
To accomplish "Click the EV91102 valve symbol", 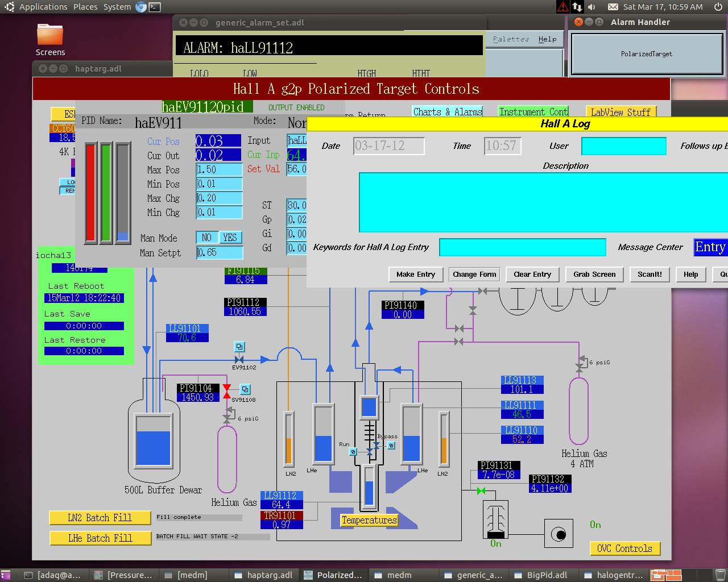I will point(239,360).
